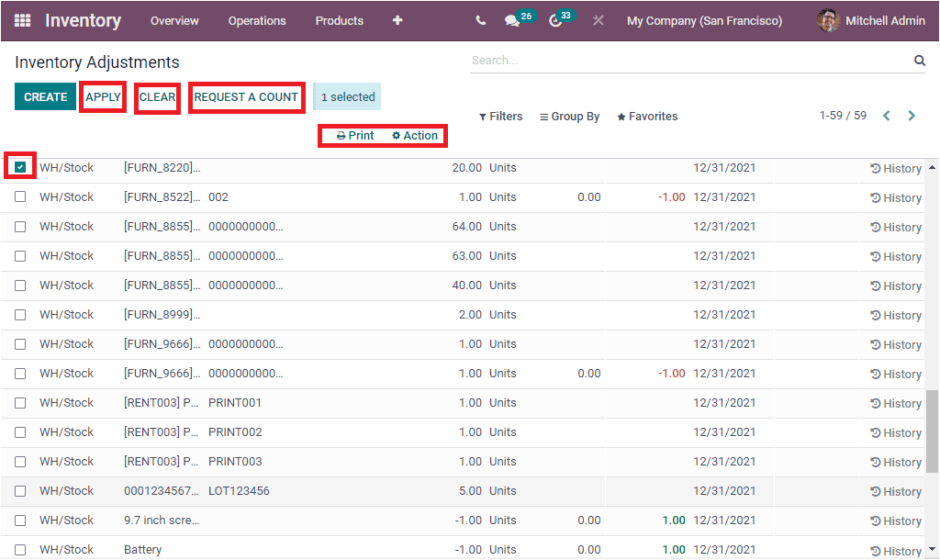This screenshot has height=560, width=940.
Task: Click the right pagination arrow
Action: tap(912, 116)
